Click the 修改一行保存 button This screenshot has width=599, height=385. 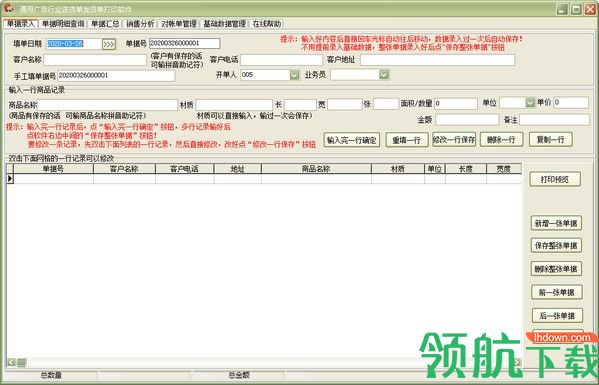(454, 140)
